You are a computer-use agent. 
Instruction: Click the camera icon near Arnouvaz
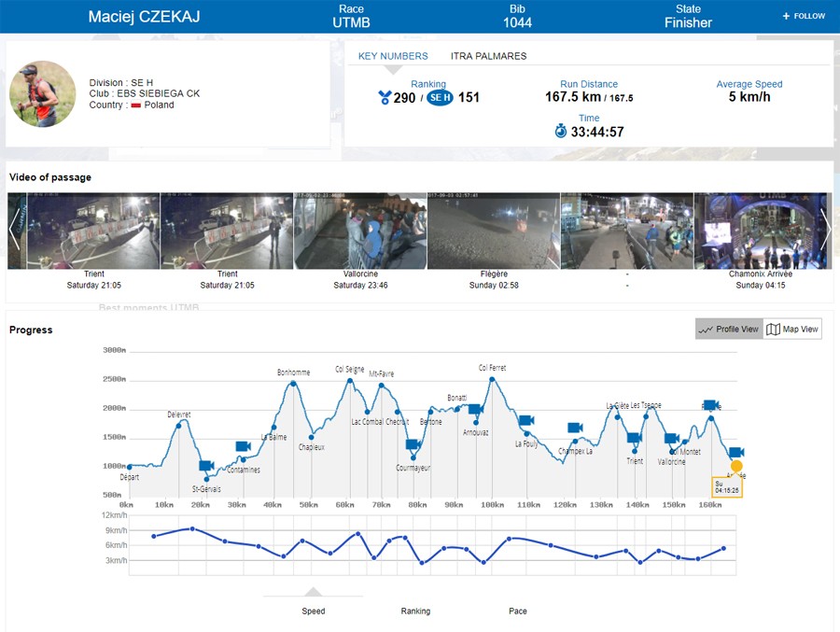click(475, 409)
